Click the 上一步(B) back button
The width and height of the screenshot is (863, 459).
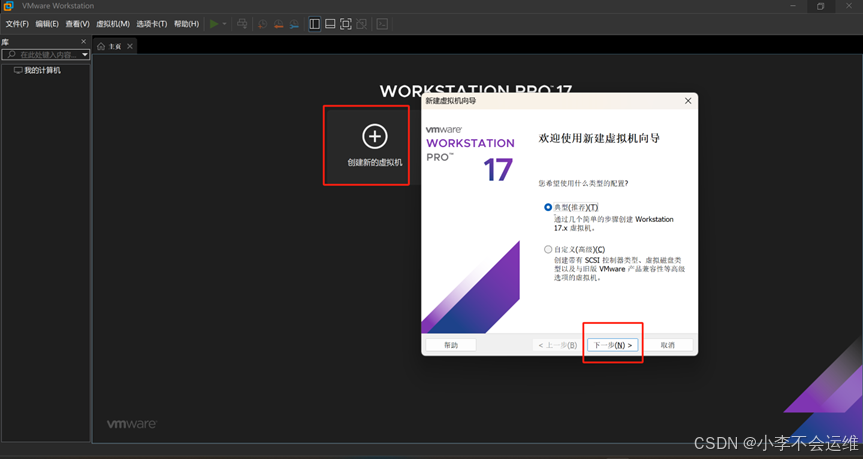point(558,345)
